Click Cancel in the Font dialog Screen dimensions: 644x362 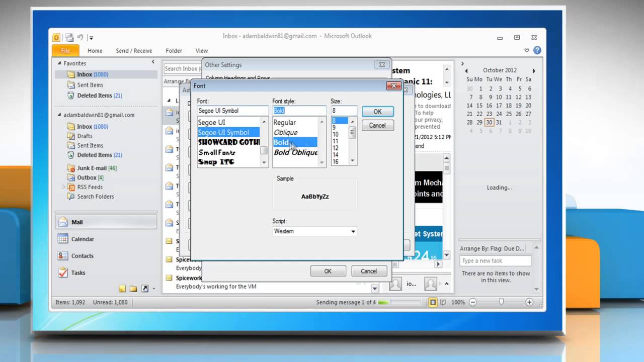pos(377,125)
